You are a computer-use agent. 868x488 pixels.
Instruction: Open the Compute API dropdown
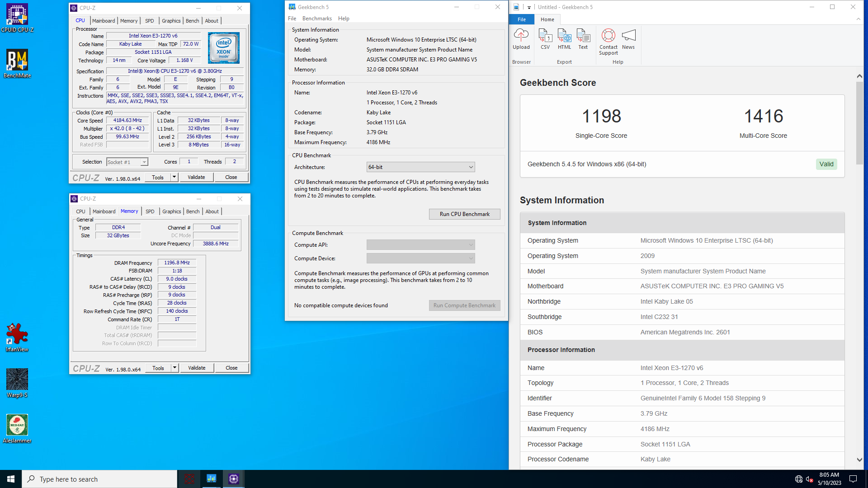420,245
